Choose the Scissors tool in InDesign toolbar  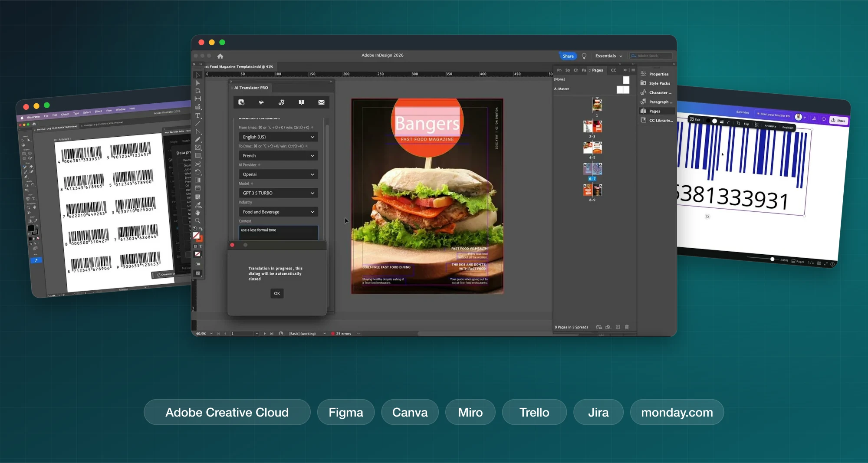pyautogui.click(x=198, y=164)
